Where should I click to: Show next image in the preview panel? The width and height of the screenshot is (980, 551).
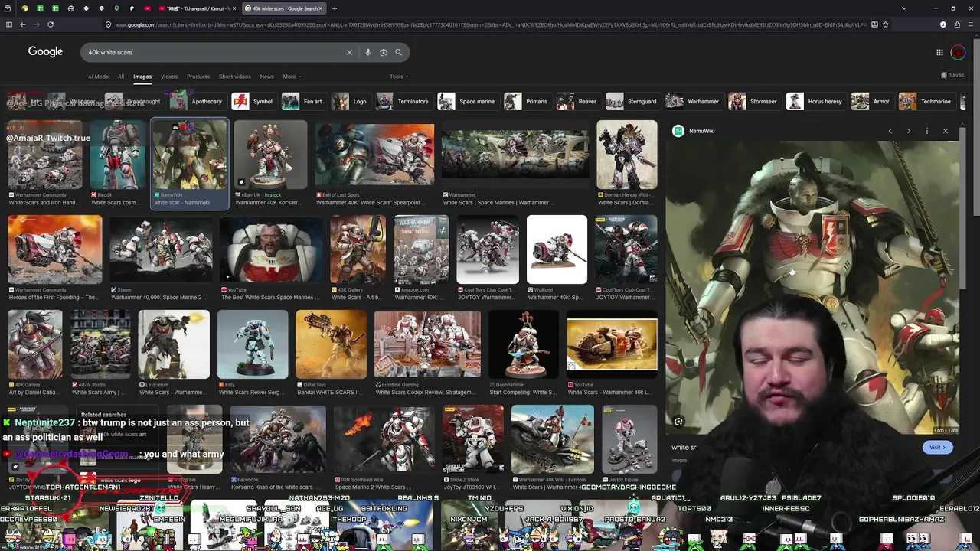click(909, 131)
